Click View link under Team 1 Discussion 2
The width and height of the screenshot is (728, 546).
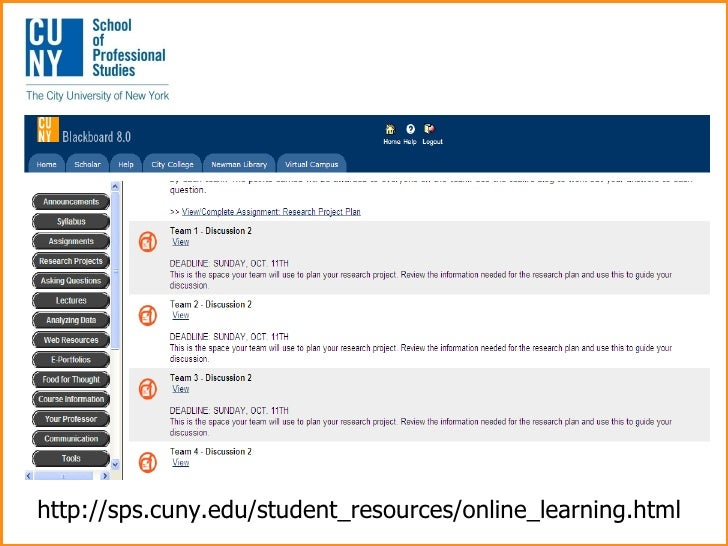181,242
